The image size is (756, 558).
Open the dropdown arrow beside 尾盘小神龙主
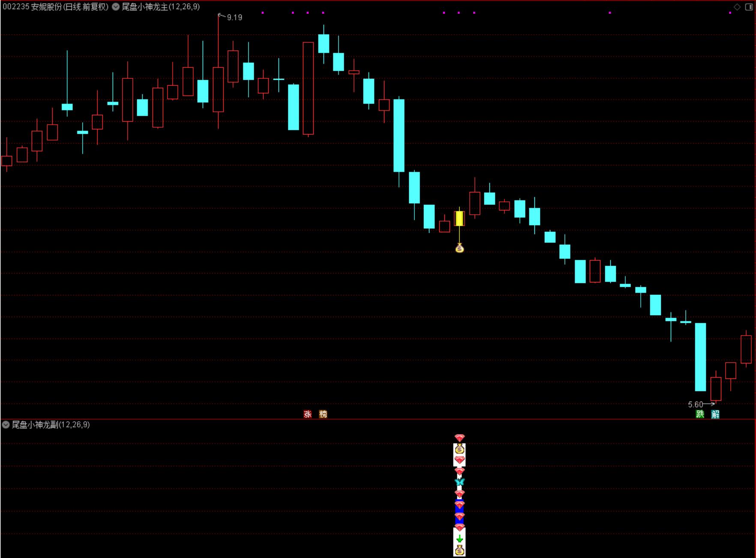(x=116, y=7)
